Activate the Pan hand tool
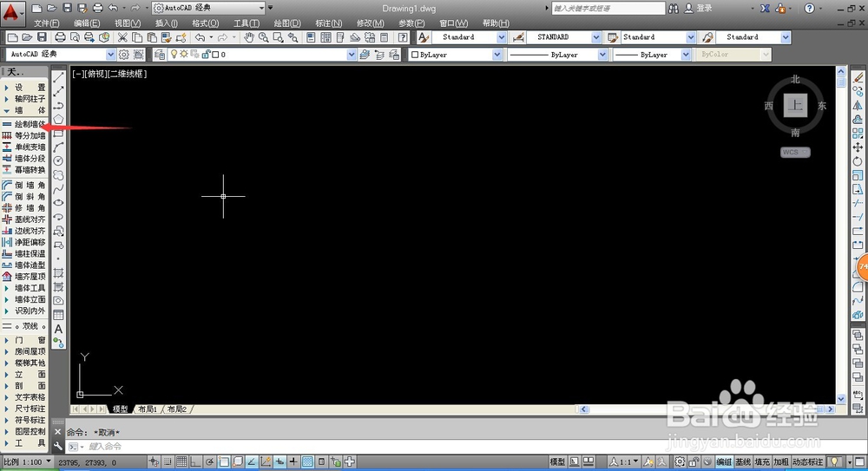 point(249,37)
